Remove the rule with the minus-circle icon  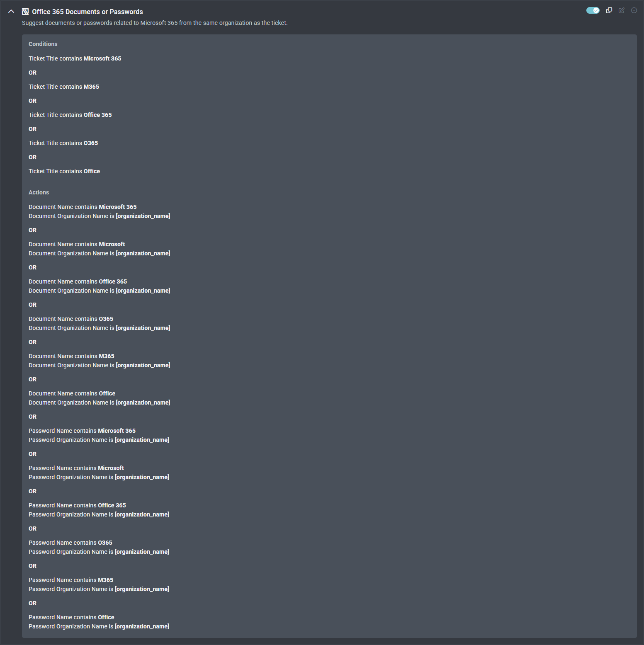(634, 10)
